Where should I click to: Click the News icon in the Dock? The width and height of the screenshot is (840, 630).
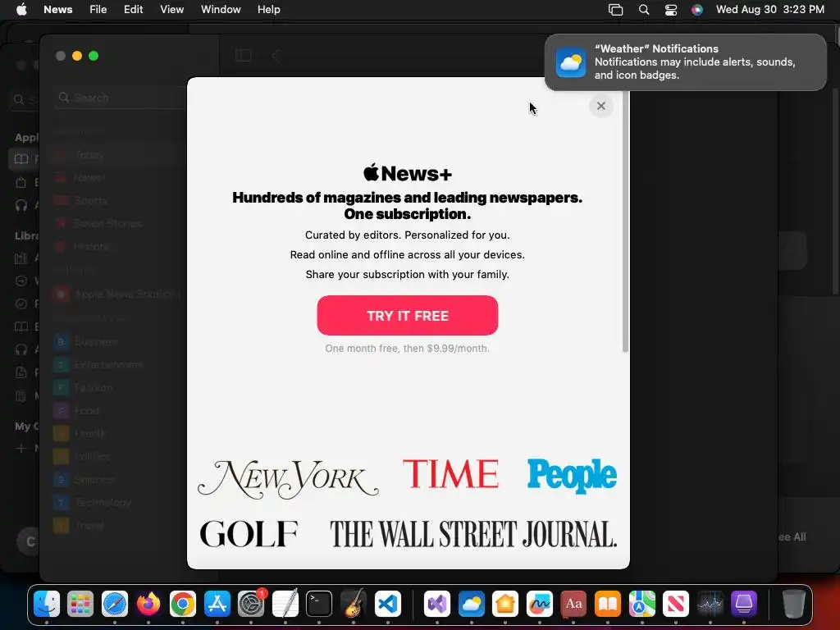pos(676,605)
